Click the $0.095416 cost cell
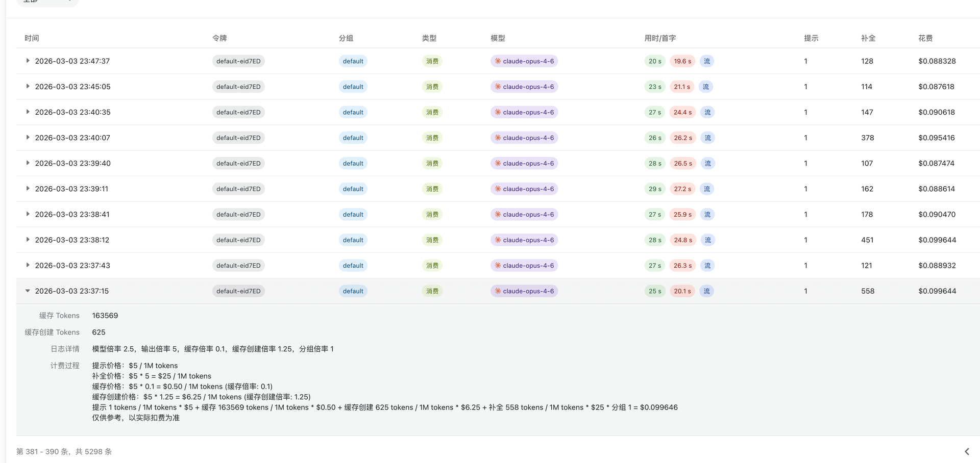 937,138
